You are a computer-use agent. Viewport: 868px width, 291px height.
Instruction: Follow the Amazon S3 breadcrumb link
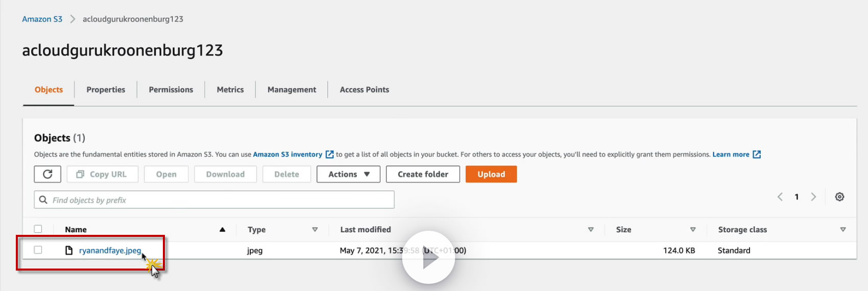pos(42,19)
